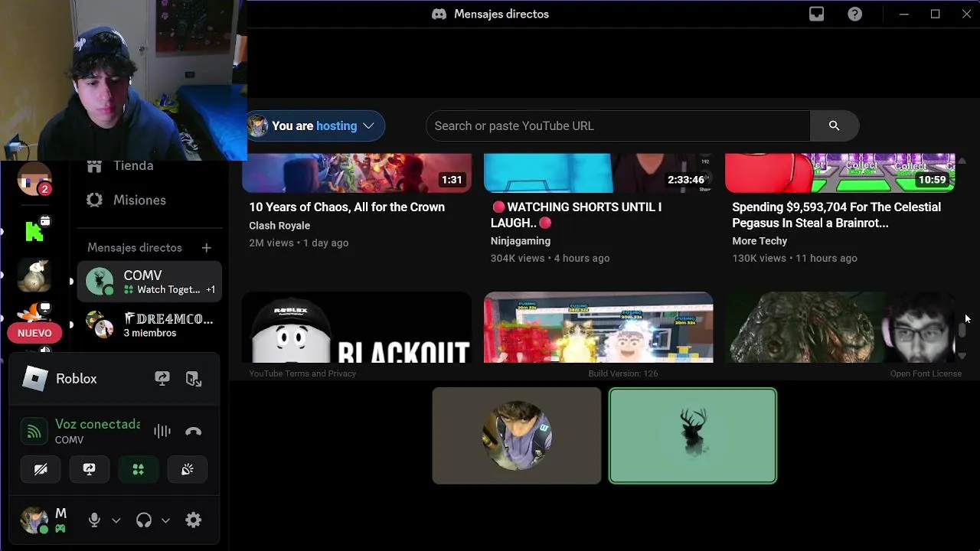Viewport: 980px width, 551px height.
Task: Open user settings gear
Action: pos(193,520)
